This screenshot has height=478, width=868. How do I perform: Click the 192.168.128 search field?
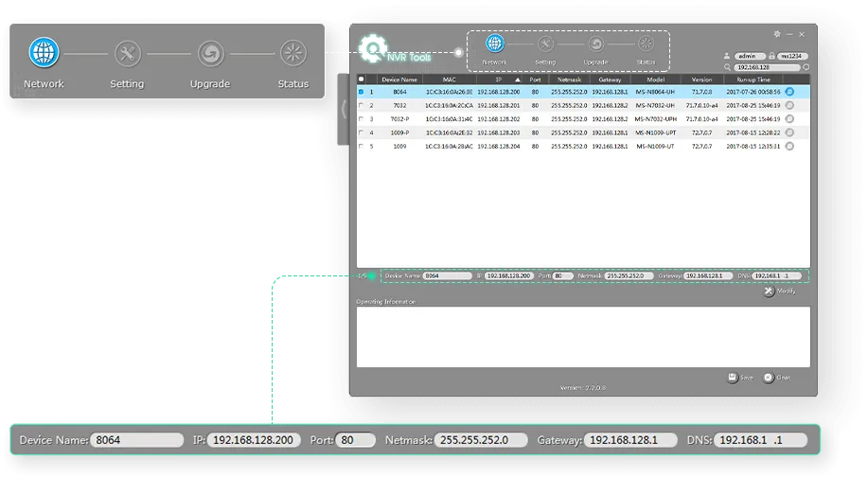point(767,67)
